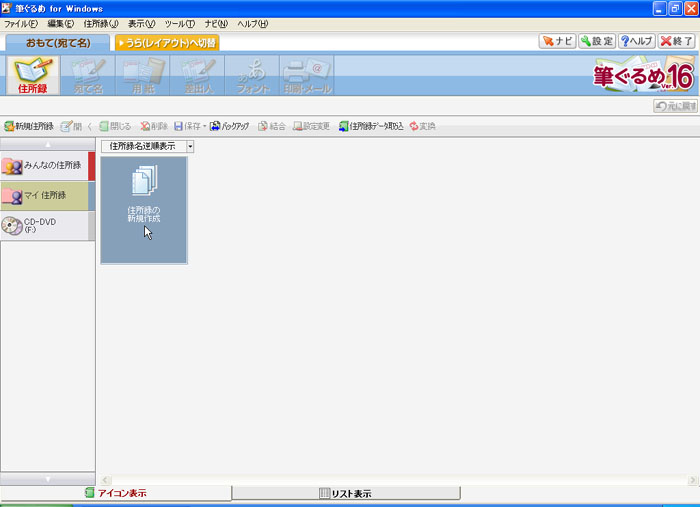The height and width of the screenshot is (507, 700).
Task: Click the 新規住所録 toolbar icon
Action: (x=29, y=127)
